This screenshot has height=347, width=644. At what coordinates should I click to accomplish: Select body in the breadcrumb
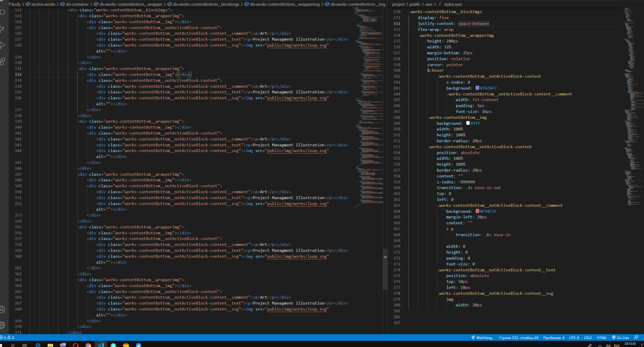16,4
